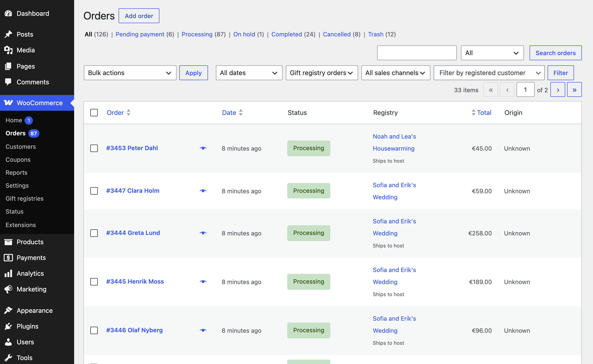Click the Comments bubble icon
Viewport: 593px width, 364px height.
tap(8, 82)
